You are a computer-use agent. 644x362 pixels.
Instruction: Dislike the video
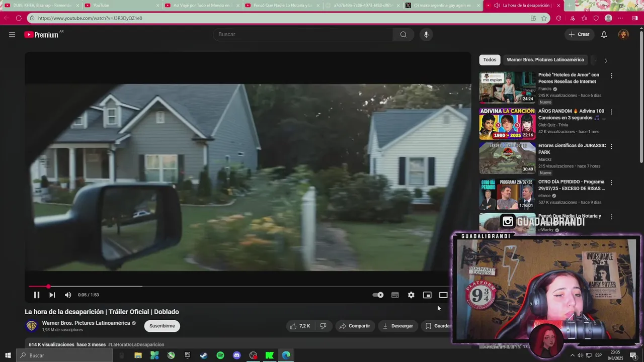[323, 326]
